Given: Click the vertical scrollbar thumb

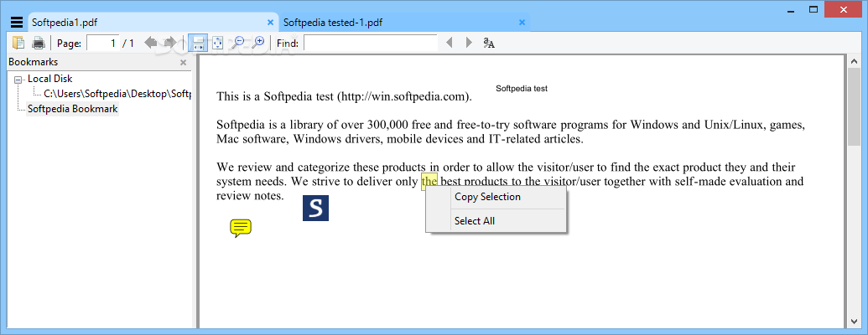Looking at the screenshot, I should pyautogui.click(x=854, y=106).
